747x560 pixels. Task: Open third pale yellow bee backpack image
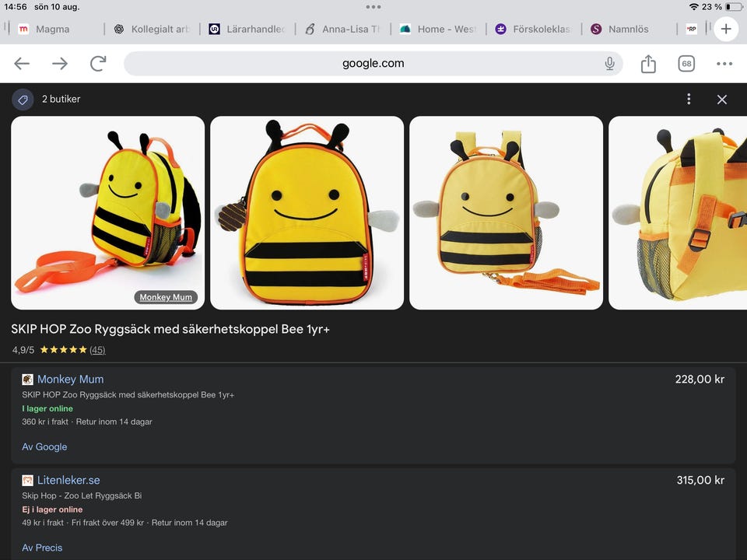[506, 213]
